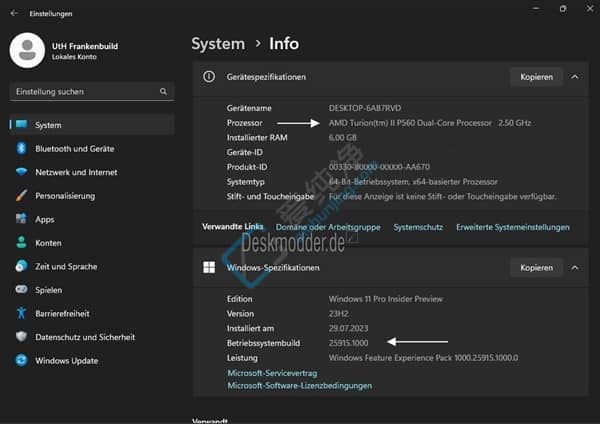Collapse the Gerätespezifikationen section
Screen dimensions: 600x424
(x=575, y=76)
